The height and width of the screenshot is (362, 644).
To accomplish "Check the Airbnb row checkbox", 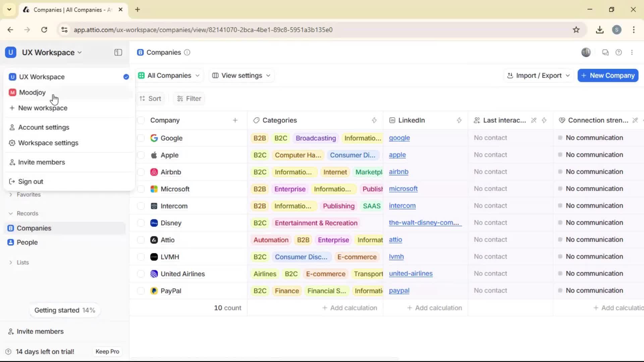I will pos(141,172).
